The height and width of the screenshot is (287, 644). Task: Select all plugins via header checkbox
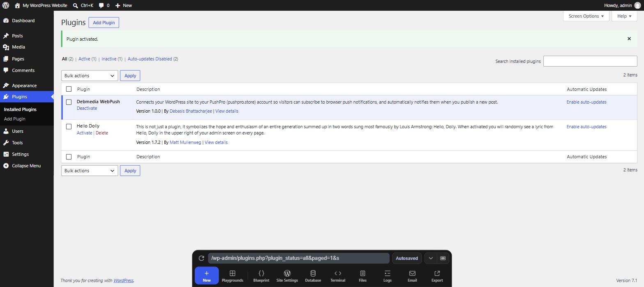point(69,89)
